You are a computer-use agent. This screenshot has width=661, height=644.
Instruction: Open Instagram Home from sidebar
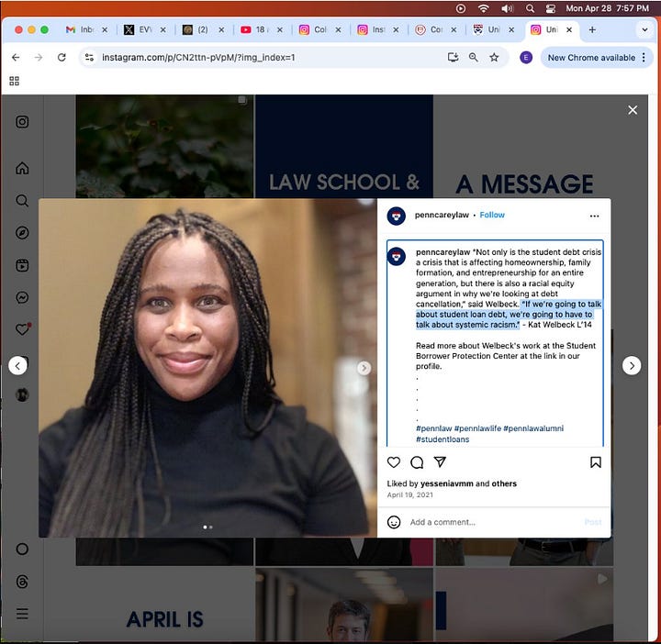(x=22, y=168)
